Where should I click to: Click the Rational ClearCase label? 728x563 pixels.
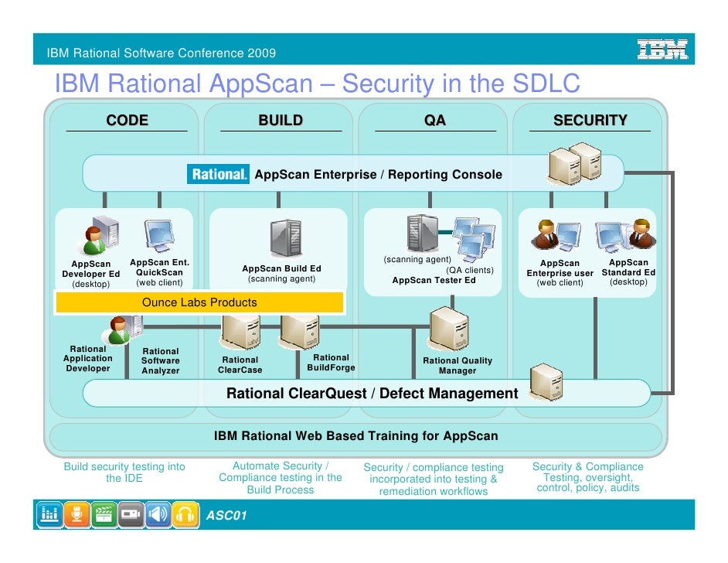click(x=240, y=365)
